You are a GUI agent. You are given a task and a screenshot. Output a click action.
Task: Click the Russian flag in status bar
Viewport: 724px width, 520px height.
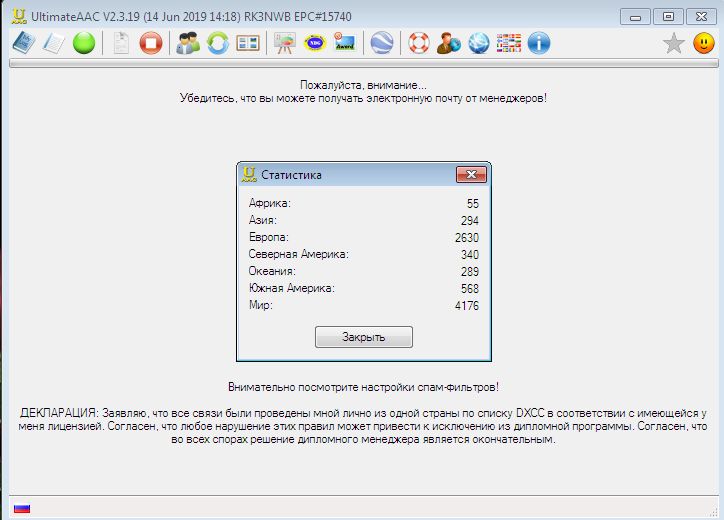pyautogui.click(x=22, y=508)
